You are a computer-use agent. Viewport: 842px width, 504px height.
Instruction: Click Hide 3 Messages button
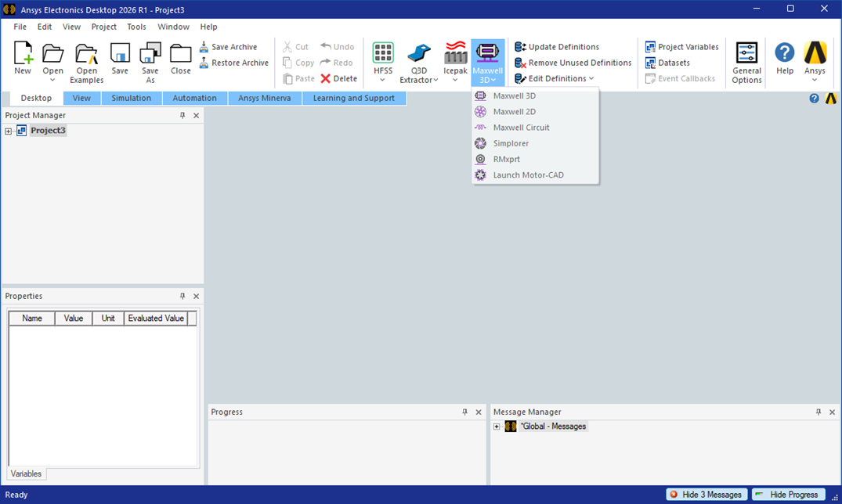(x=706, y=495)
